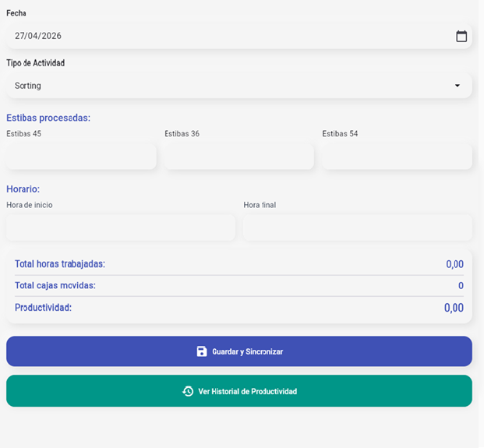Click the Hora de inicio field
This screenshot has width=484, height=448.
click(x=121, y=228)
